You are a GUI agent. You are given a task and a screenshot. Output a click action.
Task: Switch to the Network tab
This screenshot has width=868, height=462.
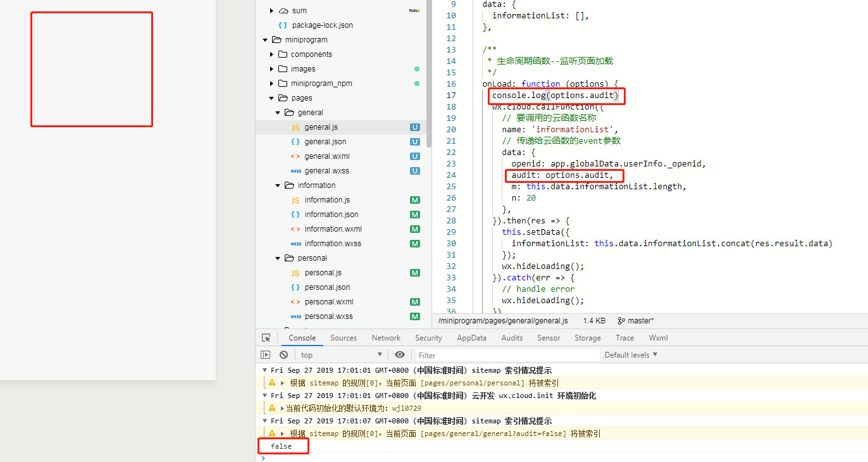(x=386, y=338)
